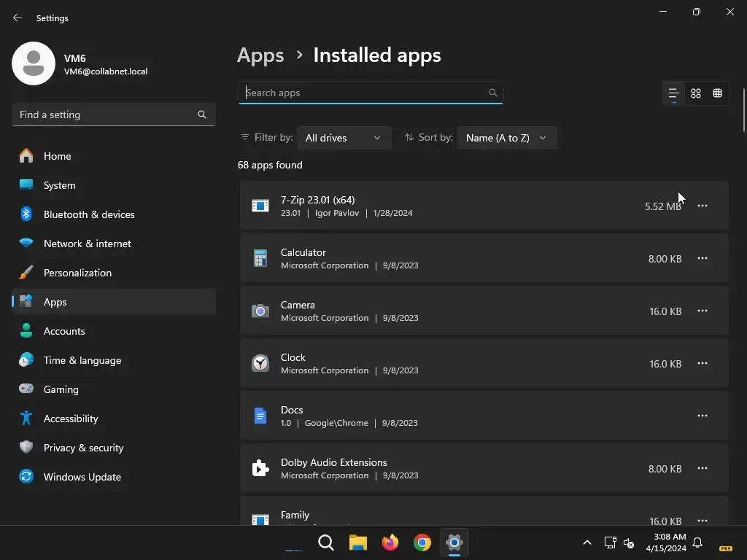The image size is (747, 560).
Task: Open more options for Calculator
Action: (x=703, y=258)
